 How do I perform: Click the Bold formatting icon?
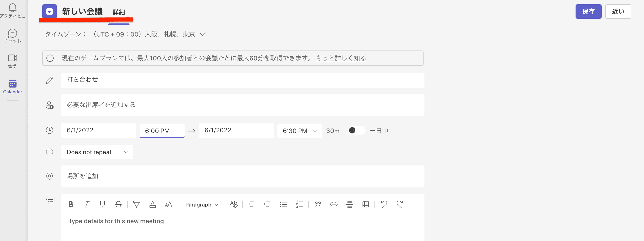[71, 204]
